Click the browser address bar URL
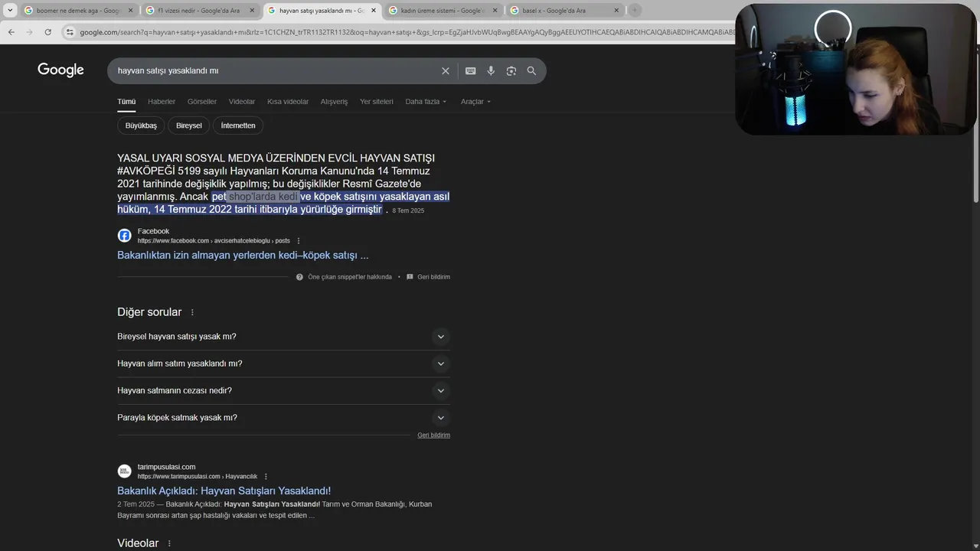Screen dimensions: 980x551 406,32
